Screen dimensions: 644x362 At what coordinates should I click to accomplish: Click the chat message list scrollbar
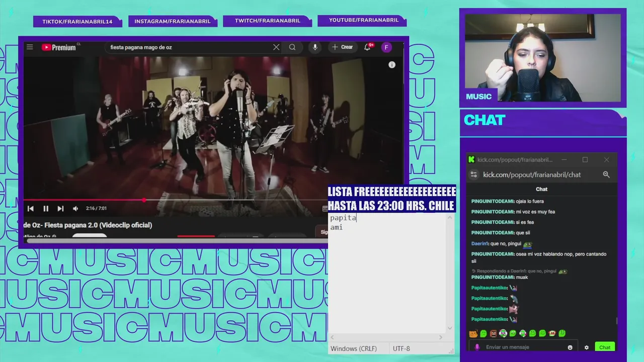(x=617, y=321)
